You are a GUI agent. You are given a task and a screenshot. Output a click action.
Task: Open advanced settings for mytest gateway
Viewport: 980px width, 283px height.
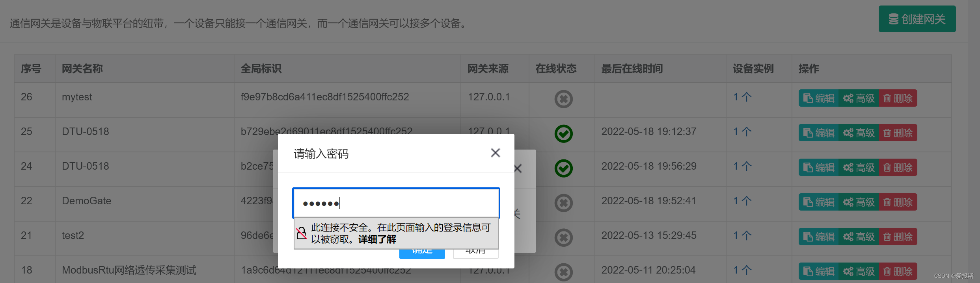pos(859,98)
